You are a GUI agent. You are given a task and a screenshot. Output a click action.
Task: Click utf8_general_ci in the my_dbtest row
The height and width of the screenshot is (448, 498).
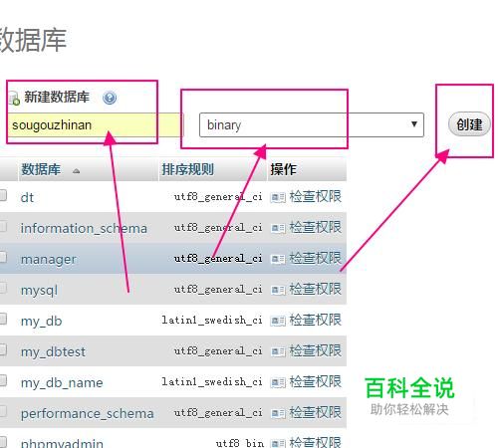coord(218,351)
